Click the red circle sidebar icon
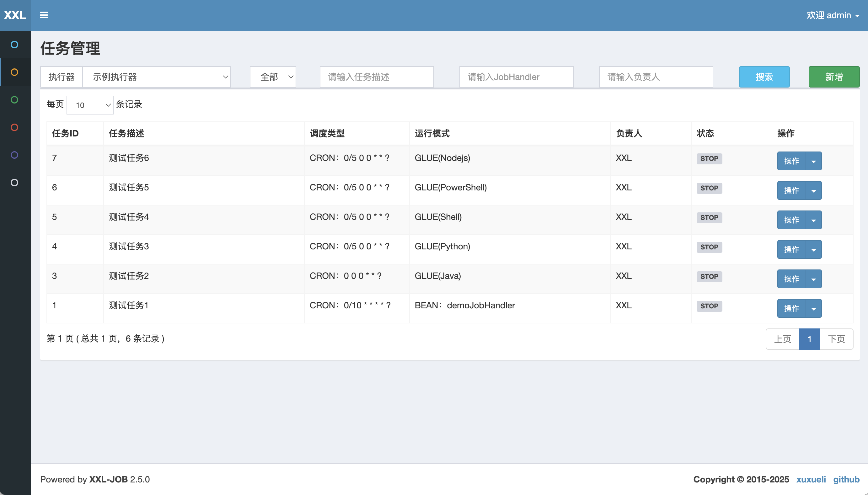Screen dimensions: 868x495 (x=14, y=127)
